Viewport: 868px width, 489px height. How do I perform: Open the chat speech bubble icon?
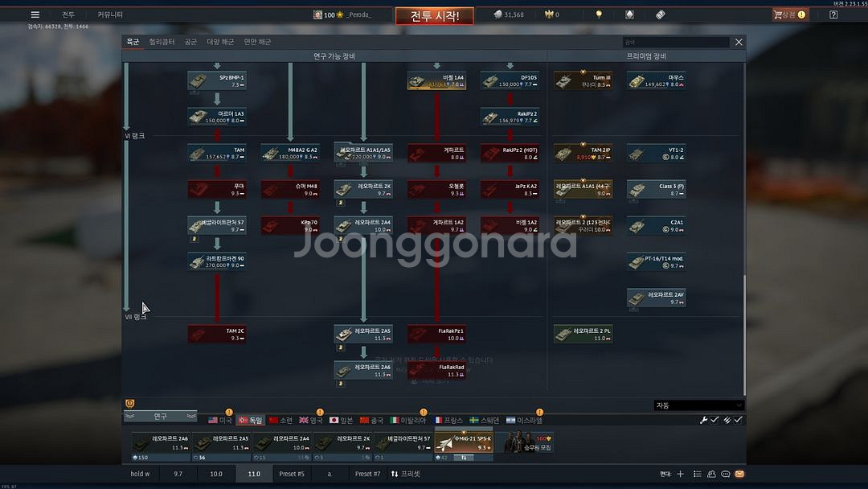tap(725, 475)
